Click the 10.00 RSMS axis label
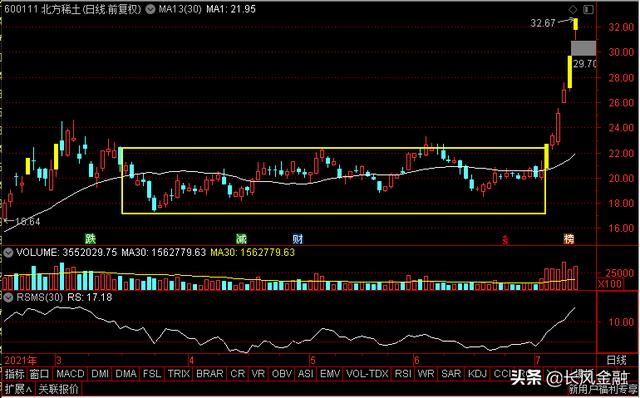This screenshot has width=640, height=398. pyautogui.click(x=620, y=322)
